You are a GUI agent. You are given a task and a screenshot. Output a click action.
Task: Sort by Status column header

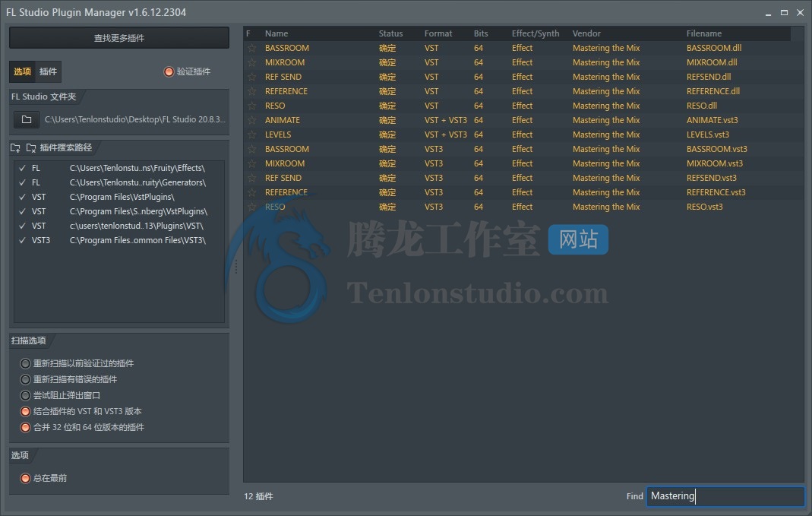click(x=390, y=33)
